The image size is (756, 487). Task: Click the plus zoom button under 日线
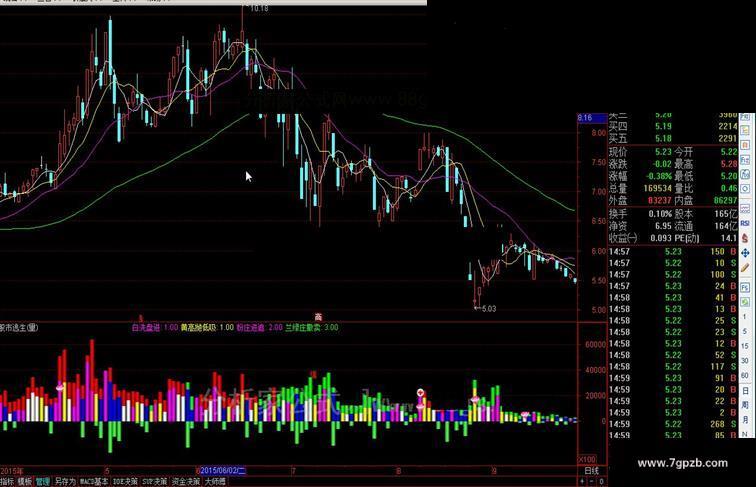pyautogui.click(x=582, y=482)
